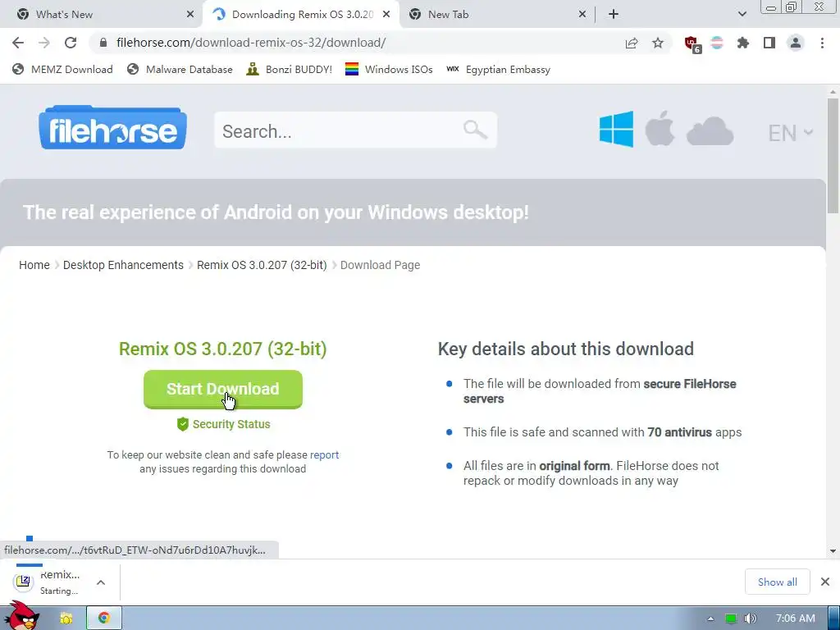The height and width of the screenshot is (630, 840).
Task: Expand the Remix download options chevron
Action: point(101,582)
